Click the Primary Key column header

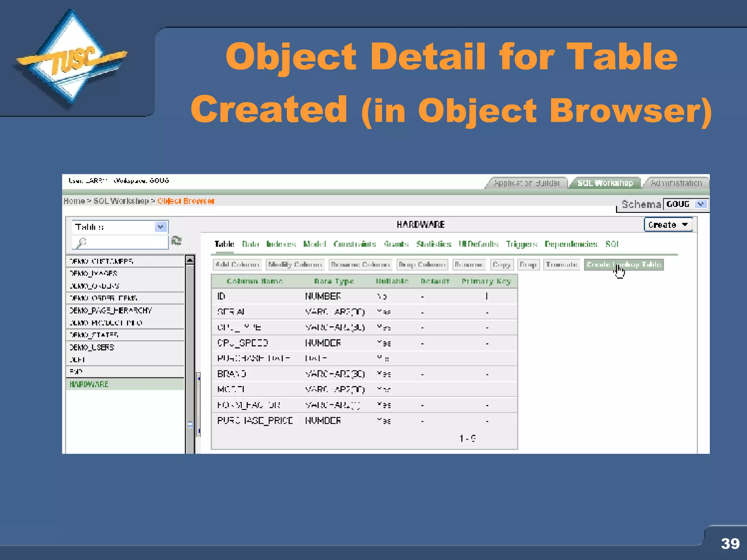pyautogui.click(x=486, y=281)
